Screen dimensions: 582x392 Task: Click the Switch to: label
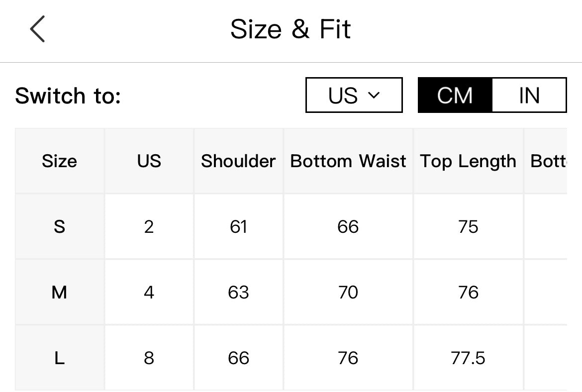coord(68,96)
